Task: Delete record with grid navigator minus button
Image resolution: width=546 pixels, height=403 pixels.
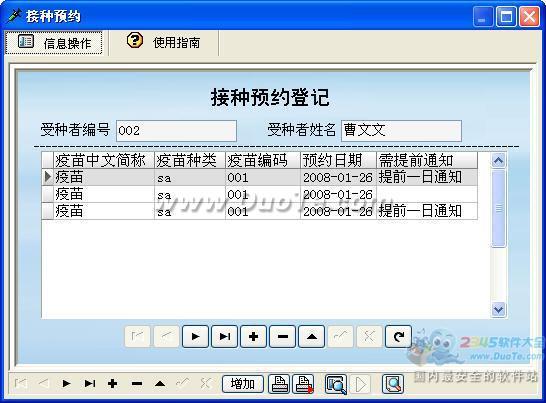Action: click(x=283, y=336)
